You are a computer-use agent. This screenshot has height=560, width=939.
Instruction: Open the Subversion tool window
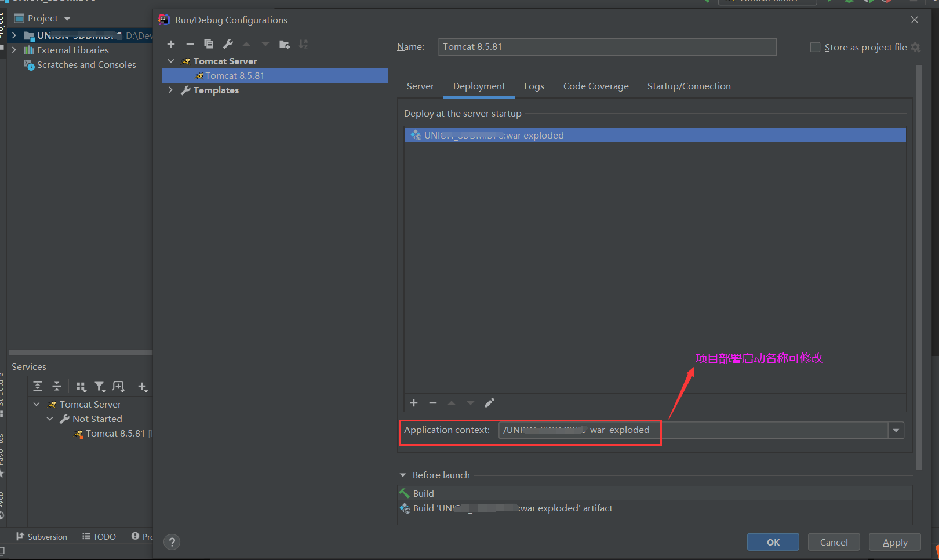coord(42,537)
